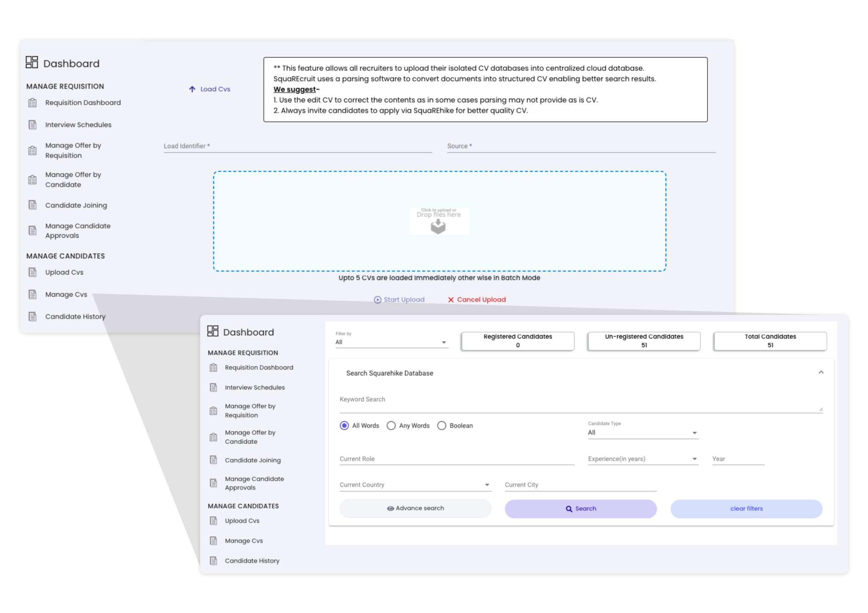Image resolution: width=868 pixels, height=613 pixels.
Task: Click Upload Cvs icon in front search window
Action: 214,521
